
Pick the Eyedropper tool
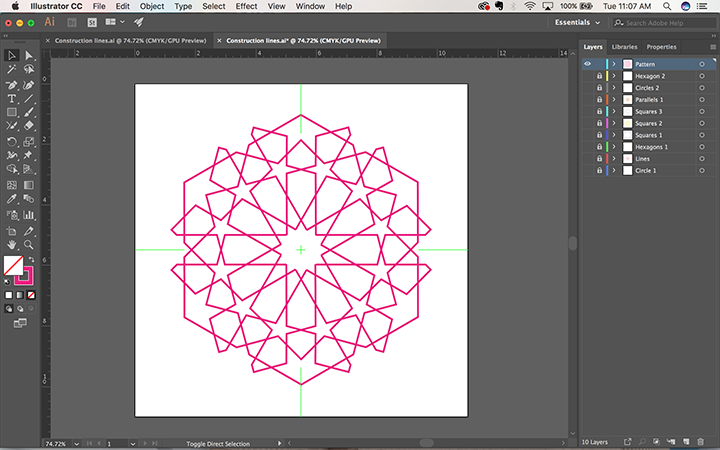coord(11,199)
